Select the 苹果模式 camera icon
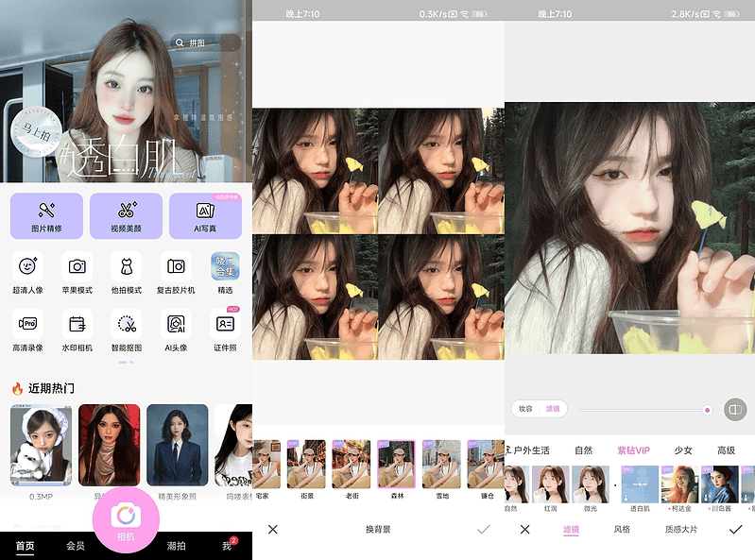Viewport: 755px width, 560px height. tap(77, 268)
